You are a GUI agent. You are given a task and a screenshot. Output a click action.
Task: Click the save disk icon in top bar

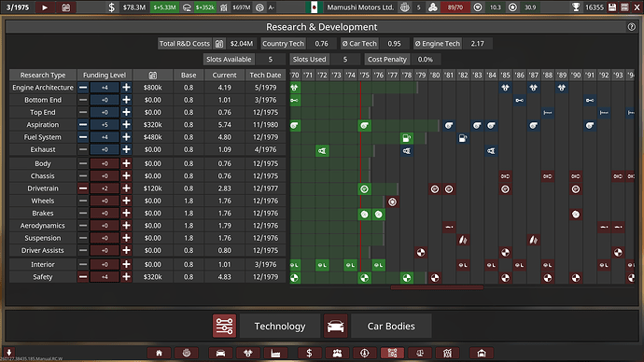pyautogui.click(x=612, y=7)
